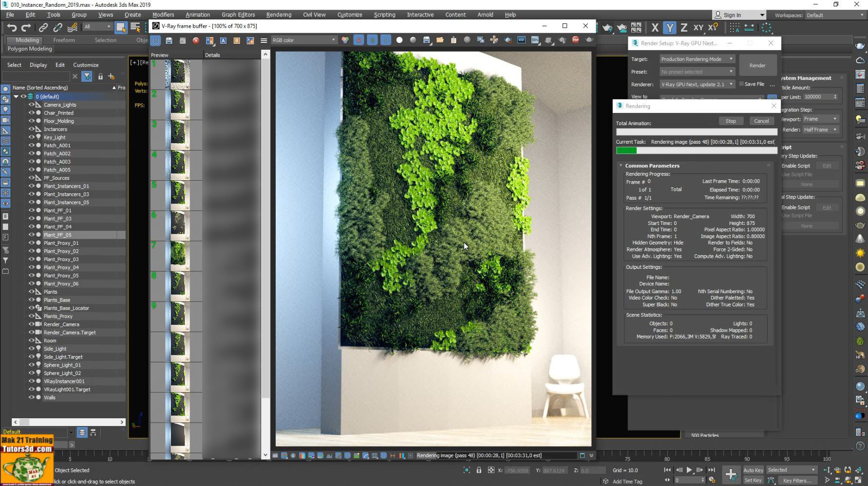Image resolution: width=868 pixels, height=486 pixels.
Task: Toggle green channel in V-Ray frame buffer
Action: [x=373, y=40]
